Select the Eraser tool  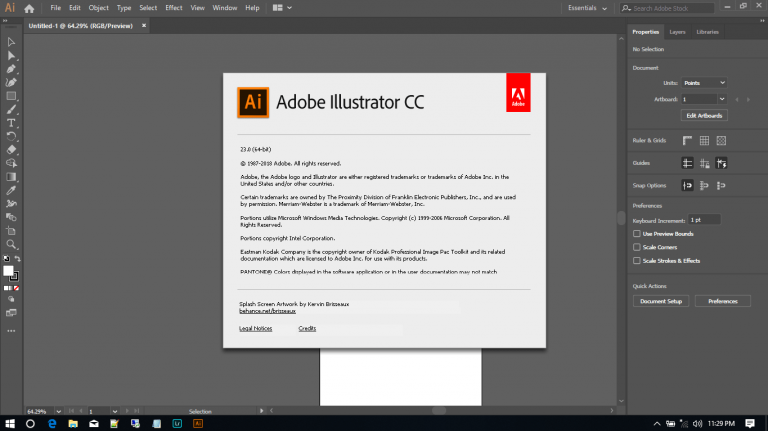pos(11,150)
